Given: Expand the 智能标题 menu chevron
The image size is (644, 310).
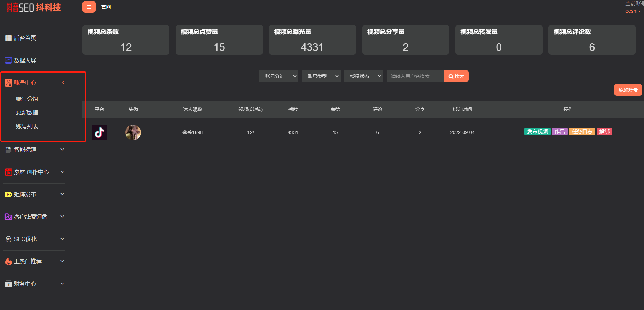Looking at the screenshot, I should click(x=62, y=150).
